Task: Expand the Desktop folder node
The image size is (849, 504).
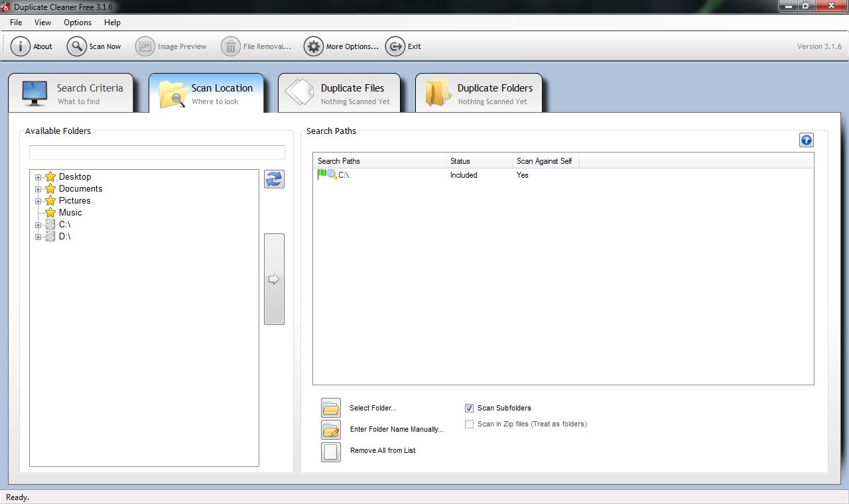Action: 38,177
